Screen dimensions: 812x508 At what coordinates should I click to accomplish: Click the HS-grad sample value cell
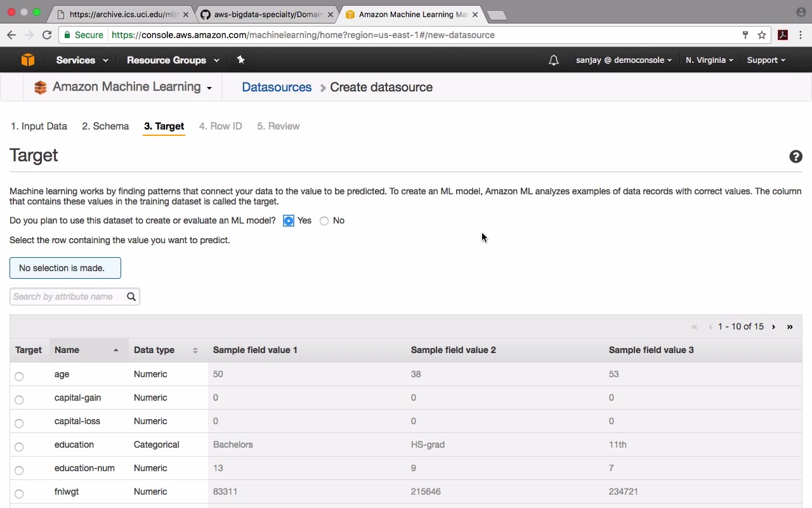(428, 444)
